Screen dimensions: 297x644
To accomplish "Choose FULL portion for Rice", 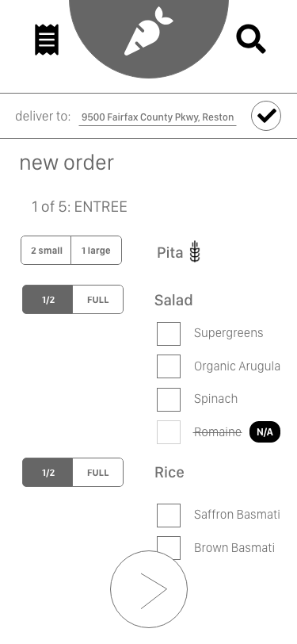I will pyautogui.click(x=98, y=473).
